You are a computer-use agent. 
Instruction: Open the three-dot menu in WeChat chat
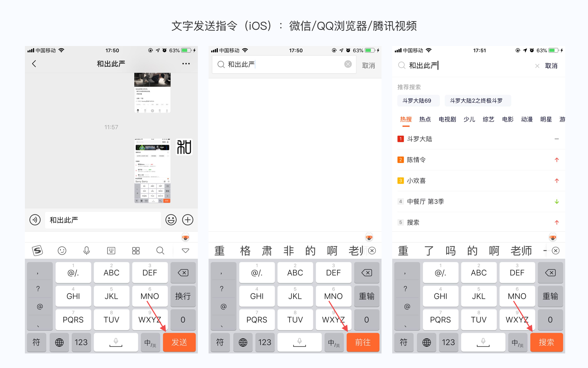[x=186, y=64]
